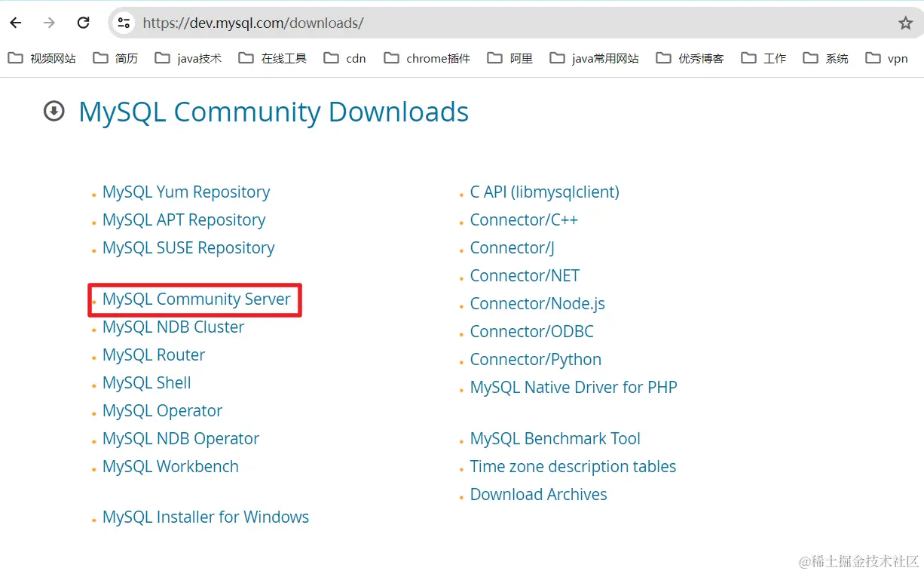Open the 在线工具 bookmarks folder

272,58
